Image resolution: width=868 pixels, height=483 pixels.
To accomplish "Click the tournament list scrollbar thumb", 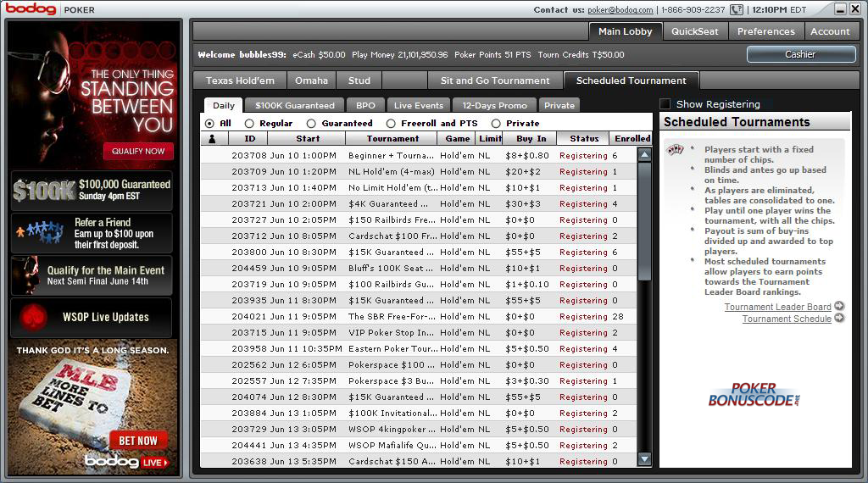I will 644,222.
